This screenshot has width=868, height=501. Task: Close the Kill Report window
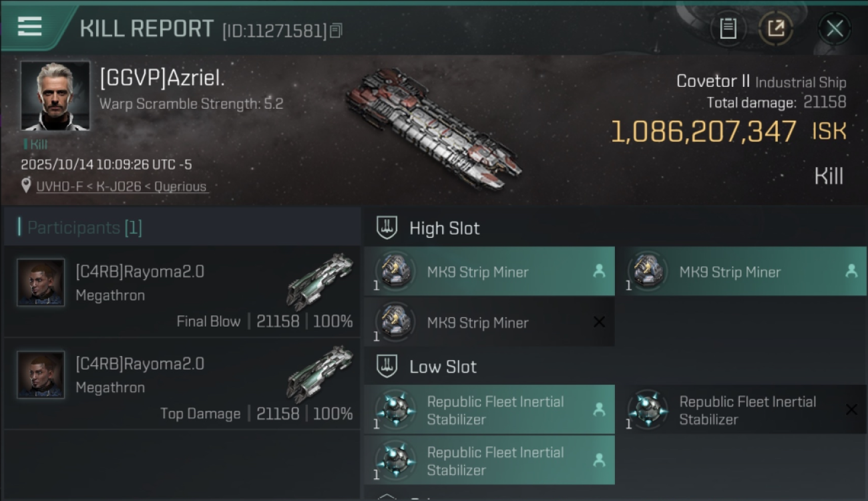pyautogui.click(x=835, y=29)
